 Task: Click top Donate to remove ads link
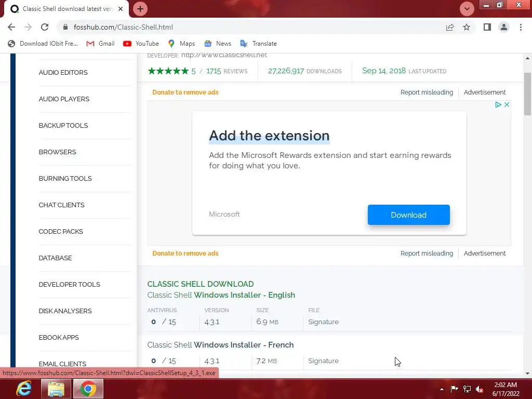click(x=185, y=92)
